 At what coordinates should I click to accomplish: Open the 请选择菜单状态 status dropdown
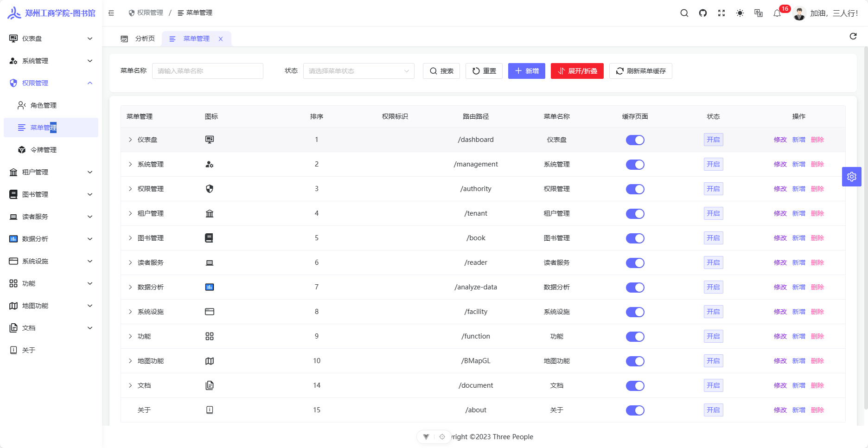(x=359, y=71)
